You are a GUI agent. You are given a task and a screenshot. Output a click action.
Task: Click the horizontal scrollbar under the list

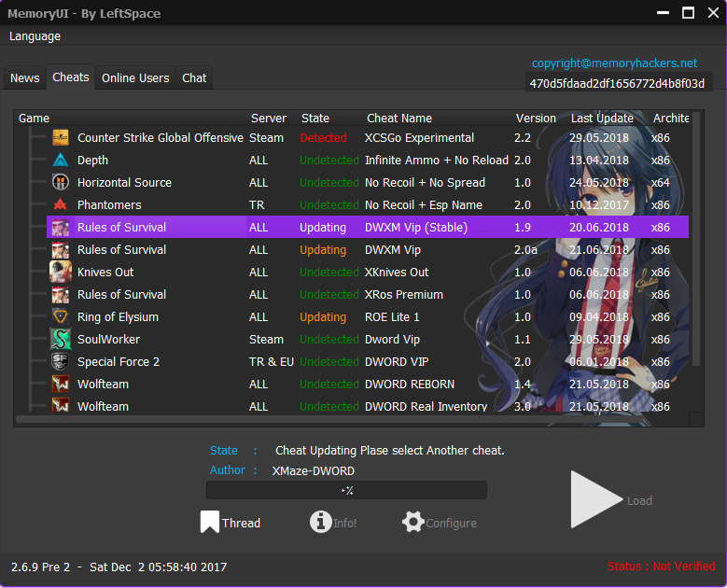[x=329, y=419]
